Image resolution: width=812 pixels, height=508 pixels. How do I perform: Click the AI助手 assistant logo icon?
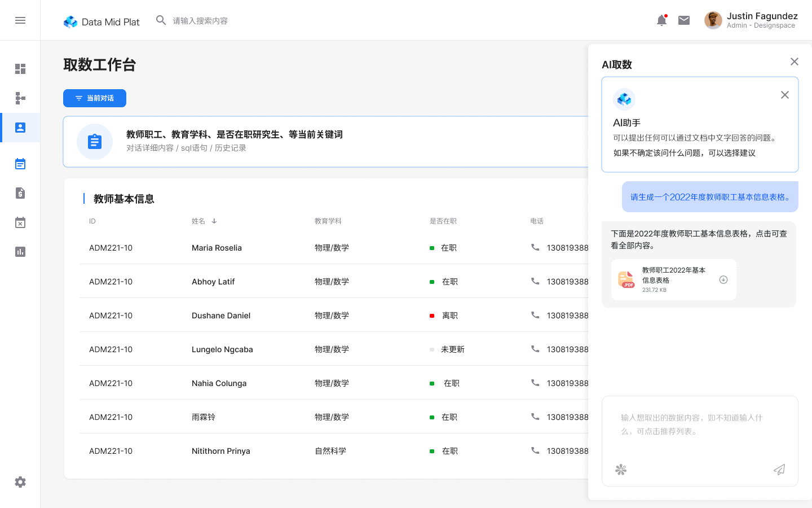pyautogui.click(x=624, y=99)
